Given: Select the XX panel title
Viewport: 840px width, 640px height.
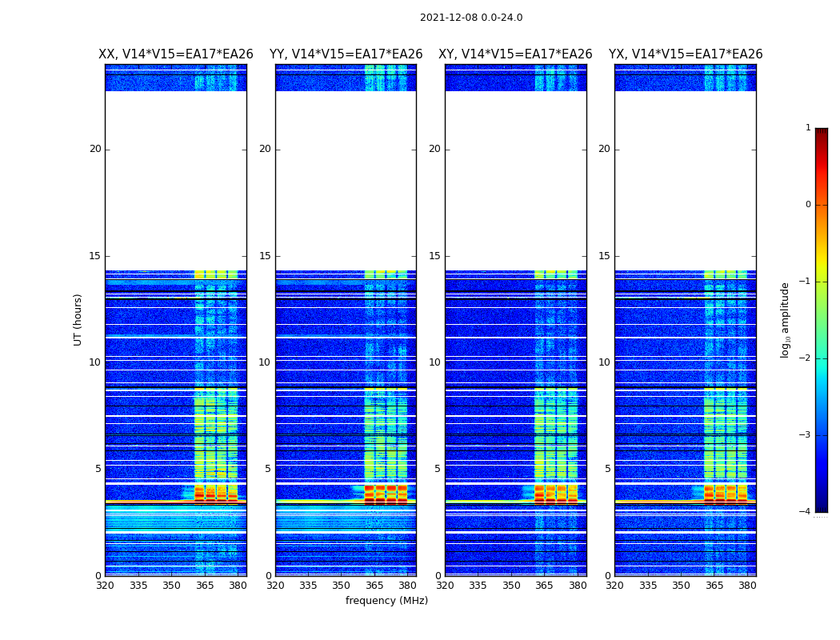Looking at the screenshot, I should (175, 54).
